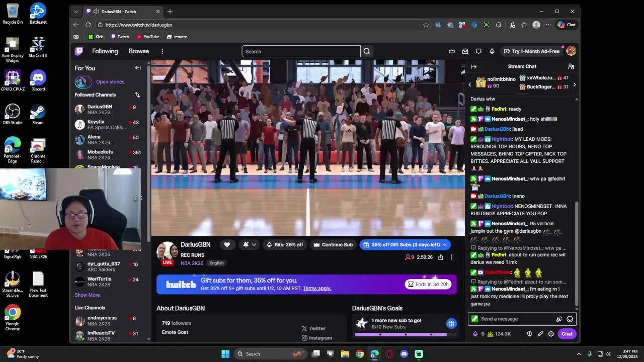Open Twitch notifications inbox icon
The height and width of the screenshot is (362, 644).
(465, 51)
